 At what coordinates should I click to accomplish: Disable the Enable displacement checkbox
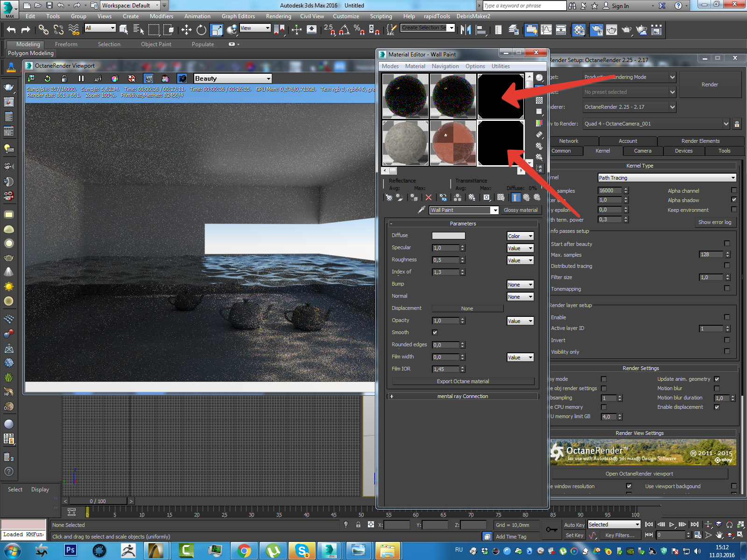click(717, 407)
